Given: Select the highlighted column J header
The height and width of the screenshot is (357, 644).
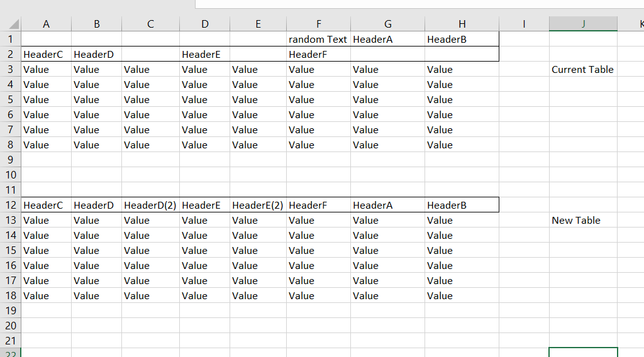Looking at the screenshot, I should [x=583, y=24].
